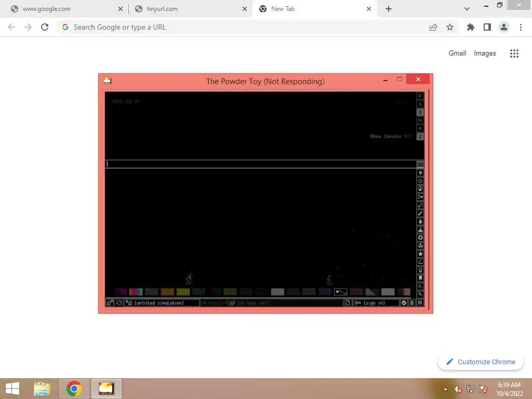
Task: Select the solid grey wall swatch
Action: point(277,292)
